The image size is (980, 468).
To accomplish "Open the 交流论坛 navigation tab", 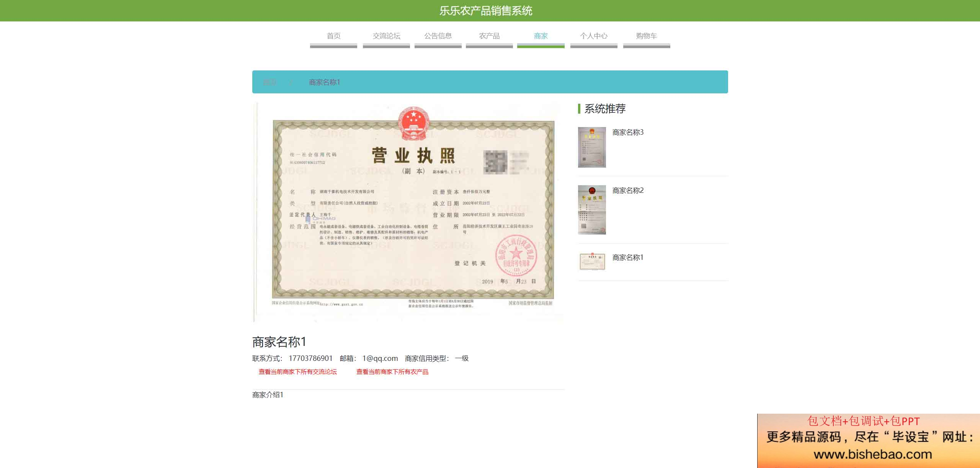I will coord(386,36).
